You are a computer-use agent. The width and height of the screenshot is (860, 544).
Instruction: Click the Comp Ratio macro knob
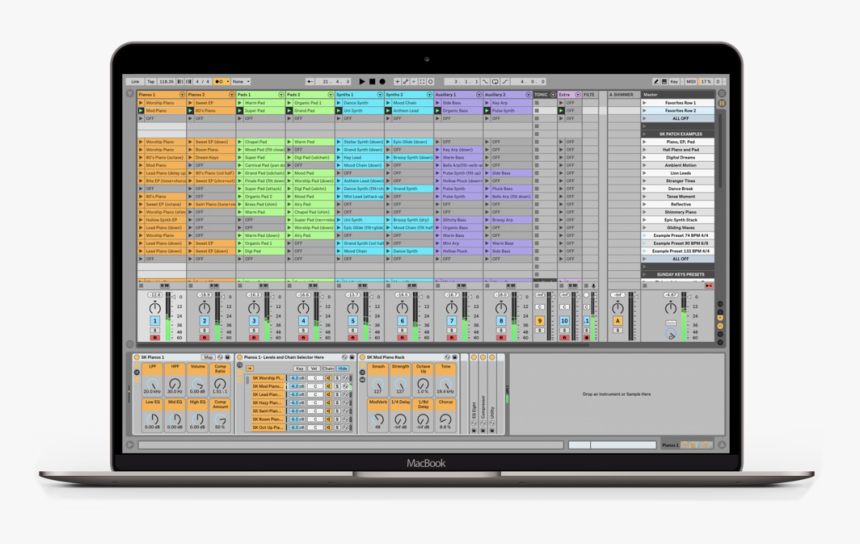(x=220, y=383)
